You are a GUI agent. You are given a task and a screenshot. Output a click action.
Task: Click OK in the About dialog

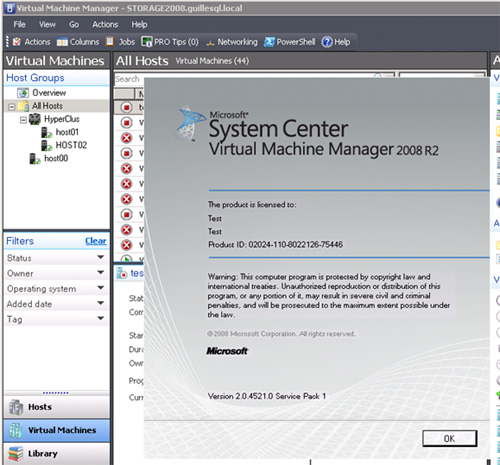449,438
